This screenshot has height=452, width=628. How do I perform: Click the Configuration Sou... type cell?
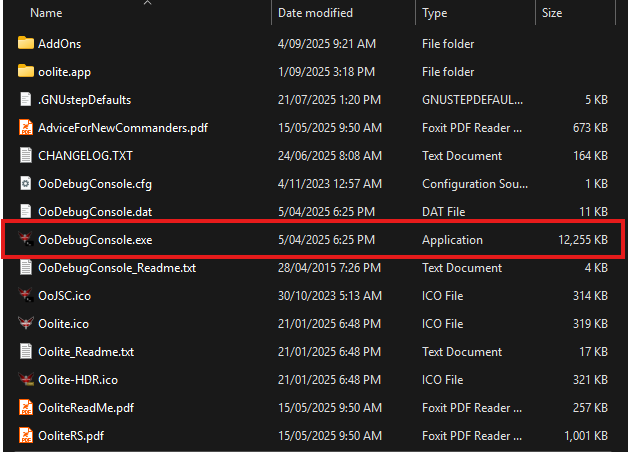pyautogui.click(x=475, y=184)
